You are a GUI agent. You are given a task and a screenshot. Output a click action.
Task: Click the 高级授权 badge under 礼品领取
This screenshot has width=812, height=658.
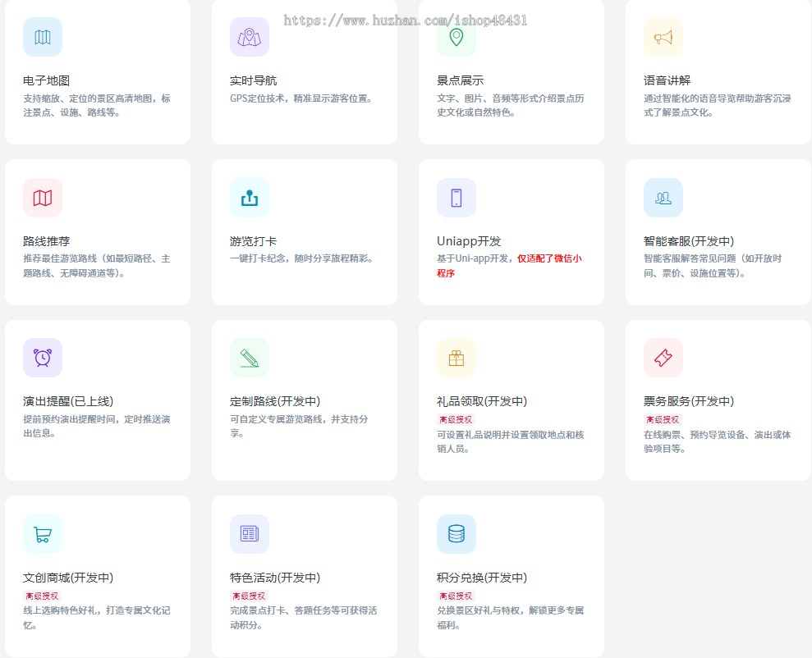pos(456,419)
